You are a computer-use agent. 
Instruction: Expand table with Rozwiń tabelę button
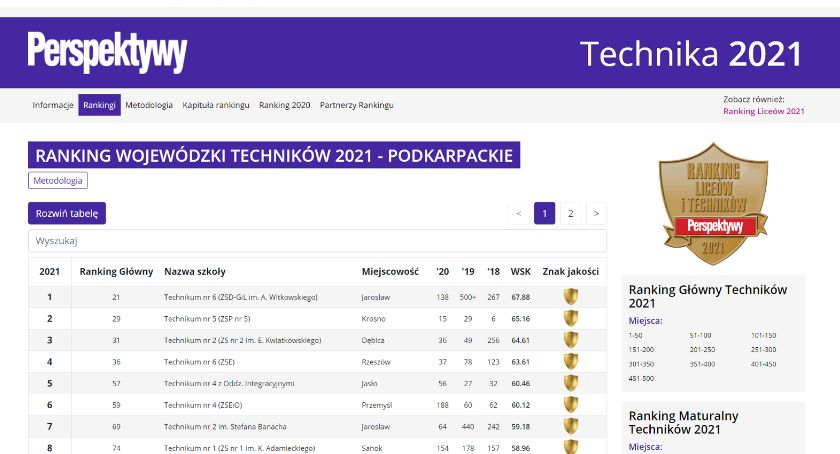pyautogui.click(x=66, y=213)
